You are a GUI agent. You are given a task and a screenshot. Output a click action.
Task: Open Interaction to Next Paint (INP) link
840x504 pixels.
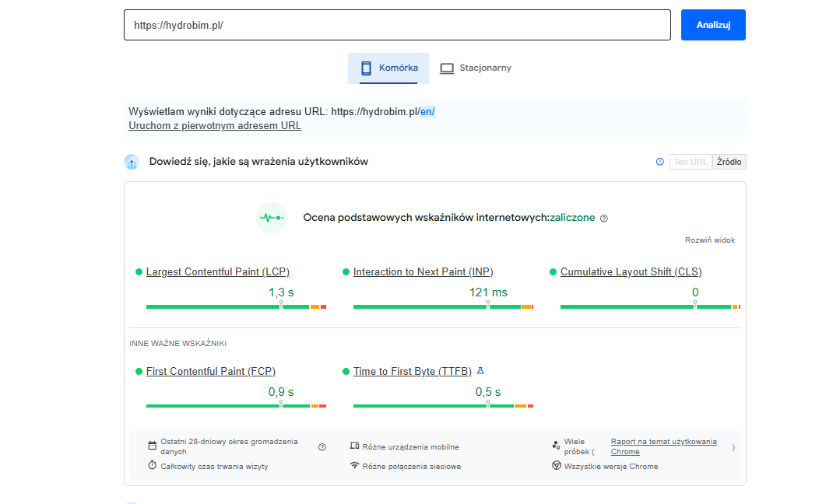[423, 271]
